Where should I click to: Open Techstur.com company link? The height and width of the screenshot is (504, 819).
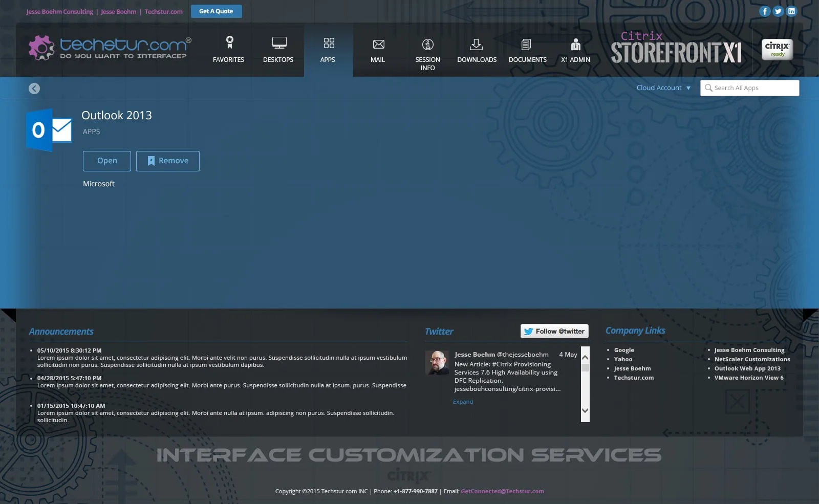tap(634, 378)
